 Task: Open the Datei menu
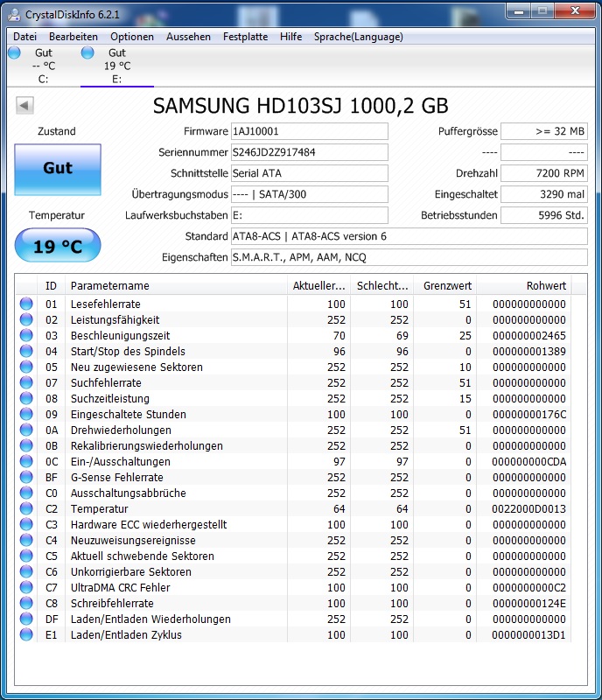pos(25,37)
